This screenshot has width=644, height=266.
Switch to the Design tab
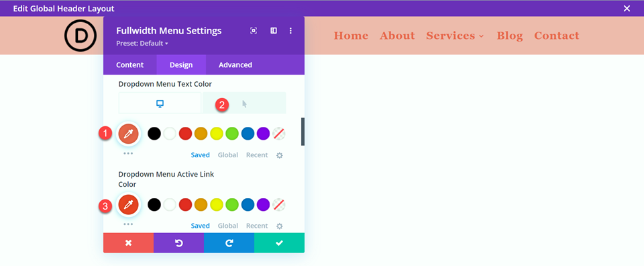click(181, 65)
